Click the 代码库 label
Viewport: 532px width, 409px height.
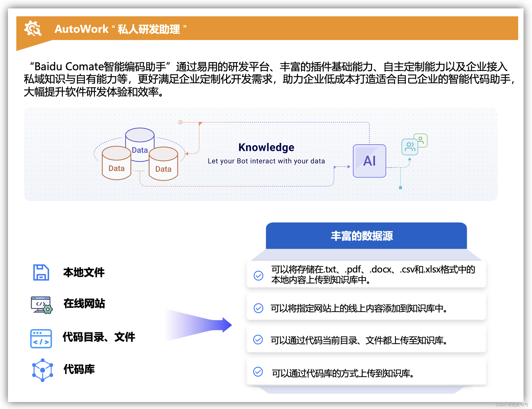79,369
